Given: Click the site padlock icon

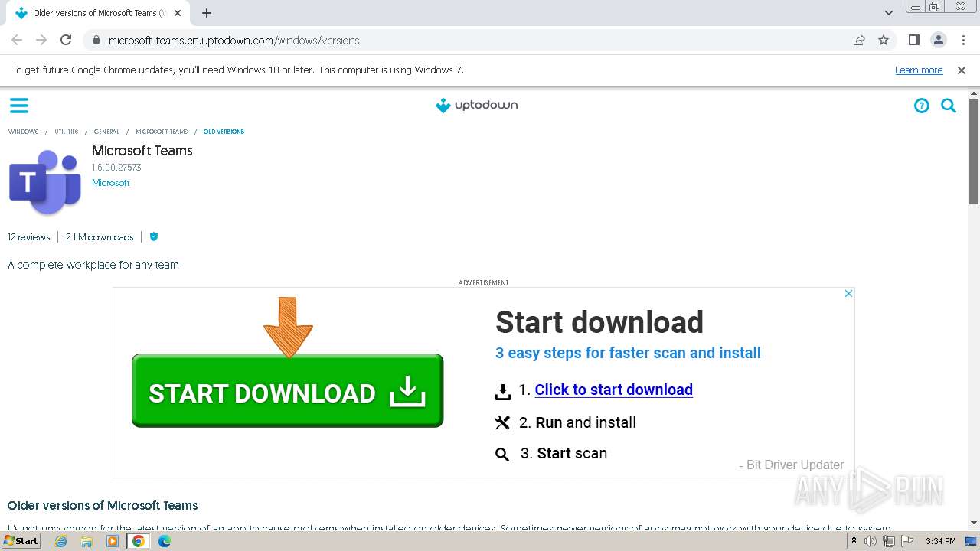Looking at the screenshot, I should click(x=96, y=40).
